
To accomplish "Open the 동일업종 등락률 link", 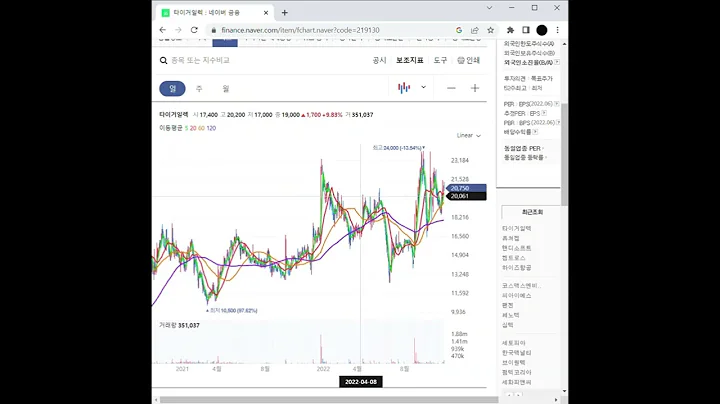I will (524, 157).
